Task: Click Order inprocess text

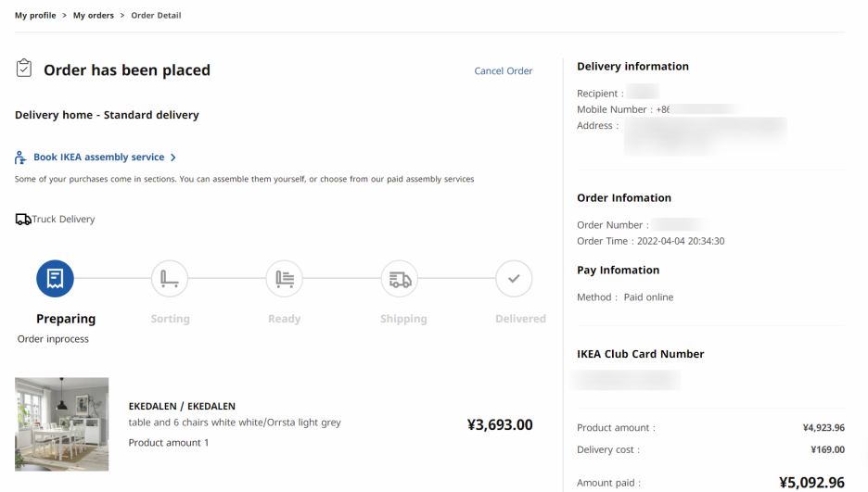Action: click(53, 339)
